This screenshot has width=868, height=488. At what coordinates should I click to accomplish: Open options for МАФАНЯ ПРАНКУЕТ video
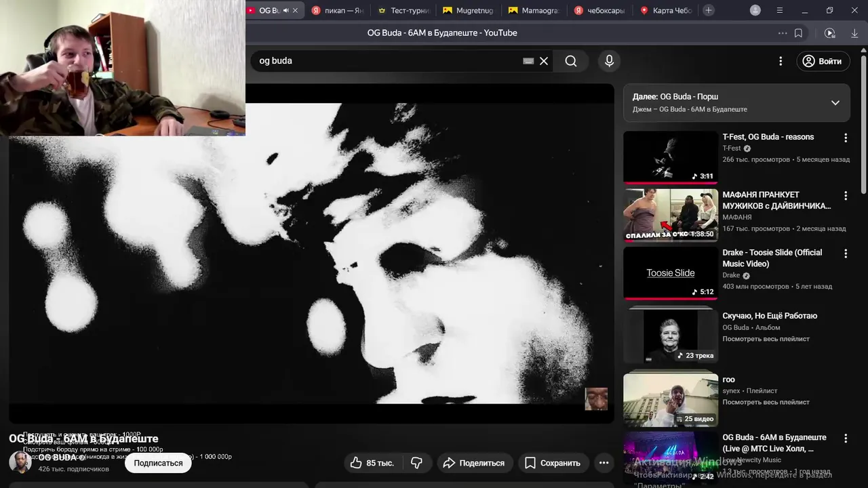[846, 196]
